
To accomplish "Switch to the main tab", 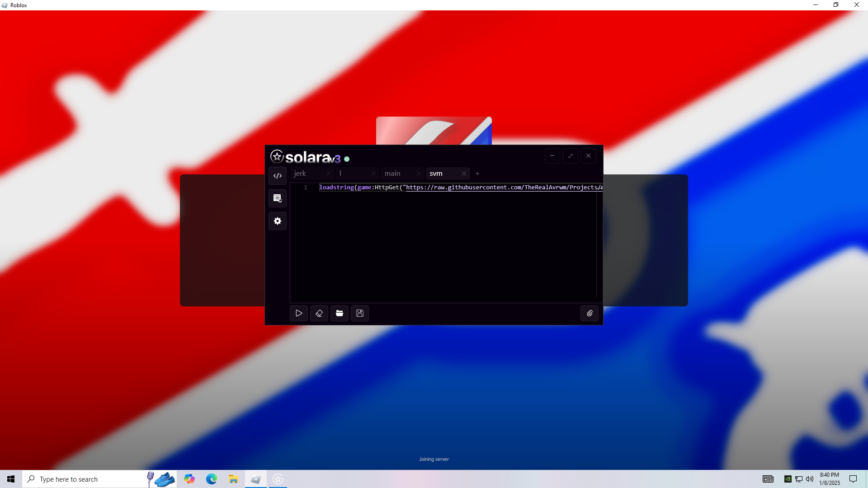I will tap(392, 174).
